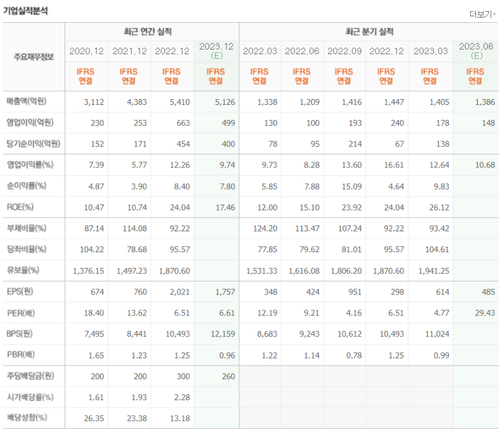Click the 2022.06 column header
The height and width of the screenshot is (434, 504).
[x=302, y=51]
